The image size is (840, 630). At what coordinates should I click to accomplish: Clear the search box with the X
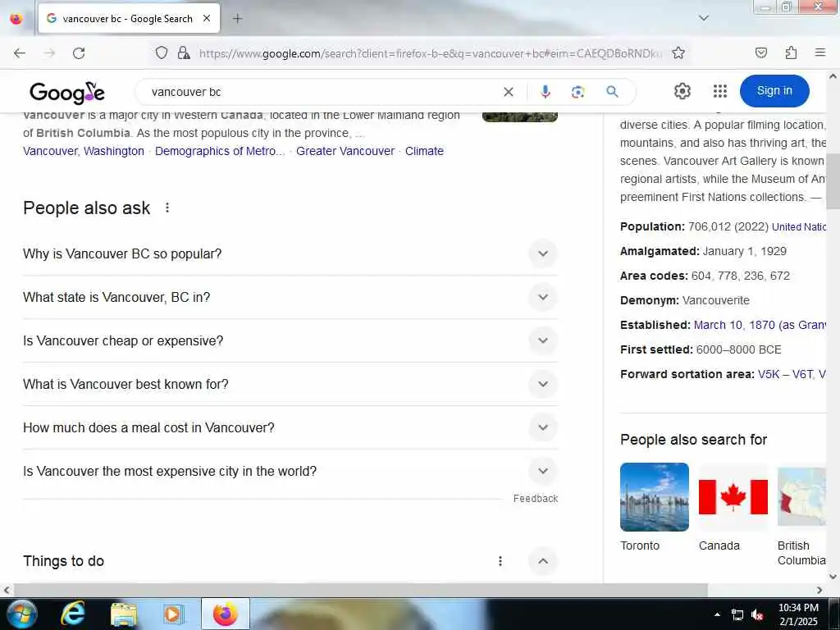point(509,92)
